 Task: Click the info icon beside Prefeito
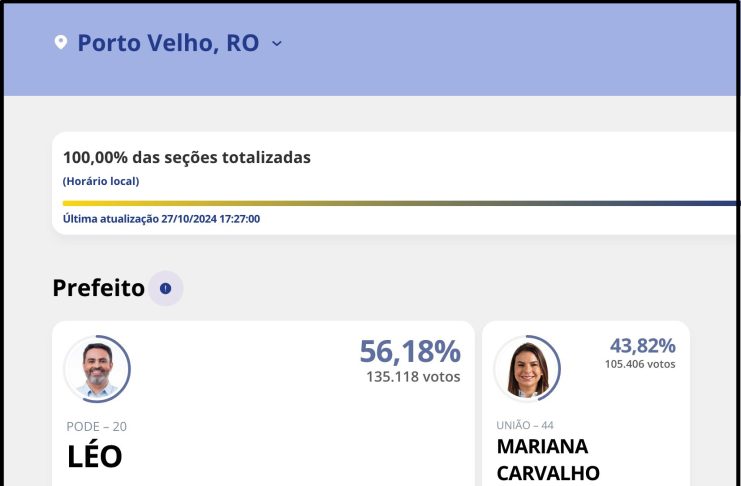[166, 289]
